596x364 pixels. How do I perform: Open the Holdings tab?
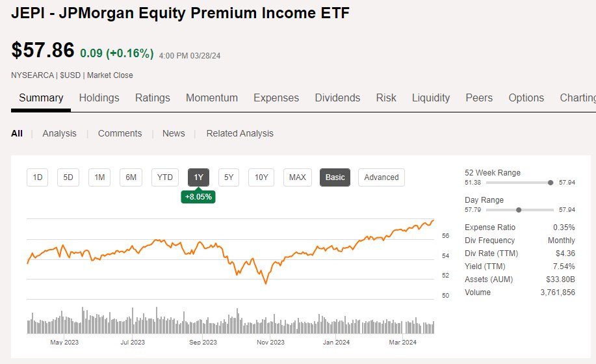click(99, 98)
